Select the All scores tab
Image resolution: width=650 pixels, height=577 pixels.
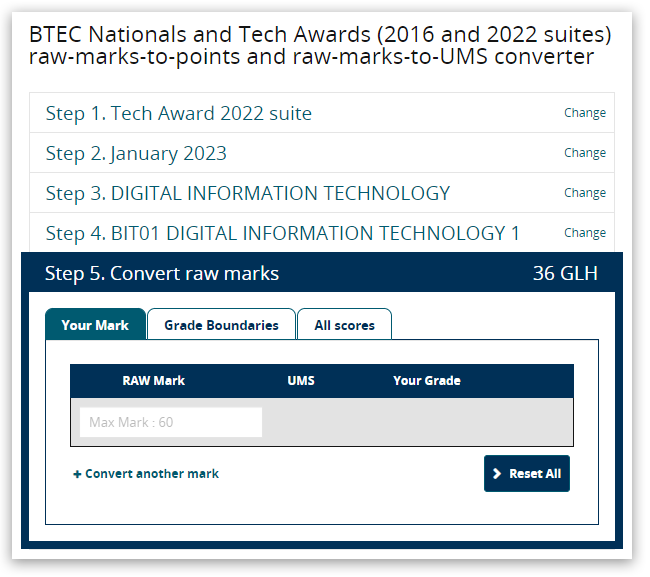(344, 325)
